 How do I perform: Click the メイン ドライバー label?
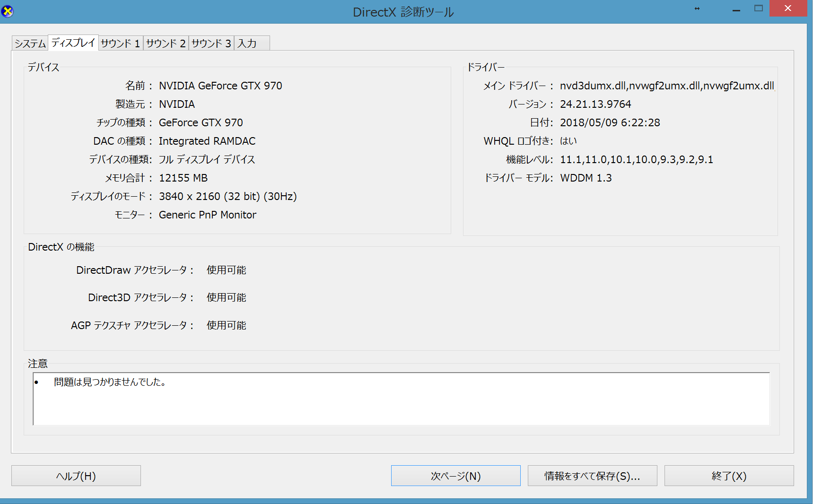[x=518, y=86]
